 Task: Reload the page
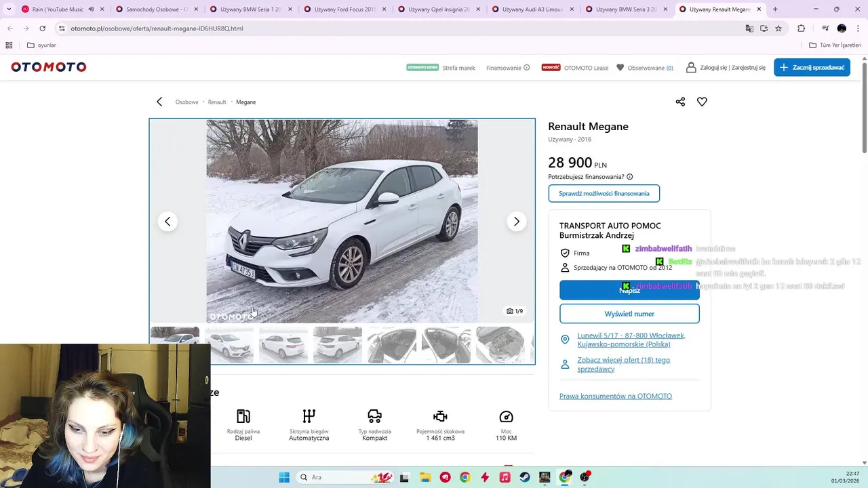42,28
